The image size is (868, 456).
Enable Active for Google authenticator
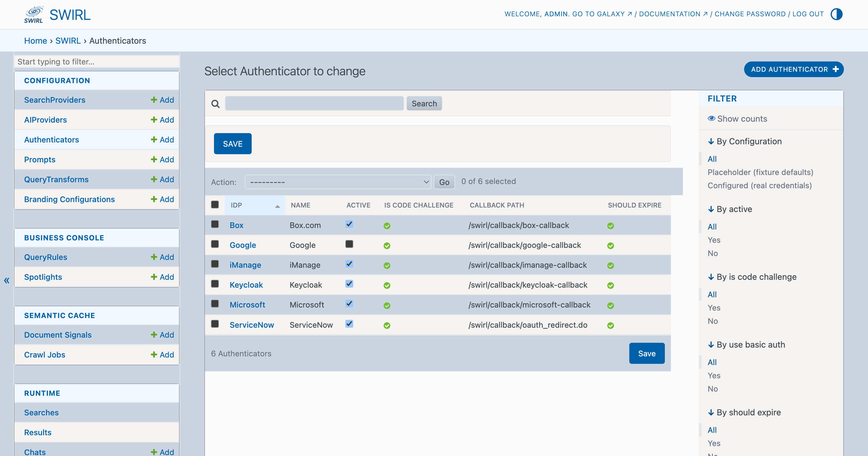click(x=349, y=244)
